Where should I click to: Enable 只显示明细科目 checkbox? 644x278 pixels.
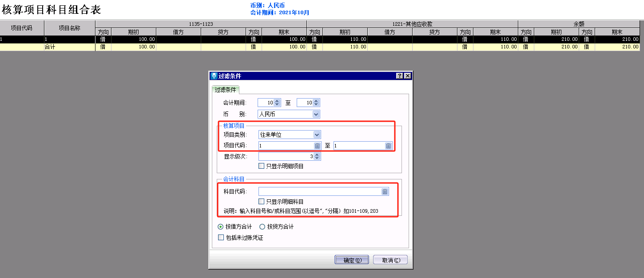(262, 202)
